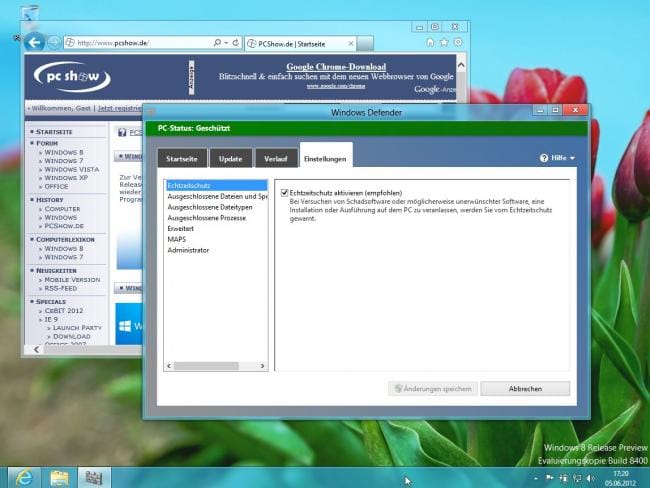Click the Internet Explorer home icon
The image size is (650, 488).
pos(430,42)
